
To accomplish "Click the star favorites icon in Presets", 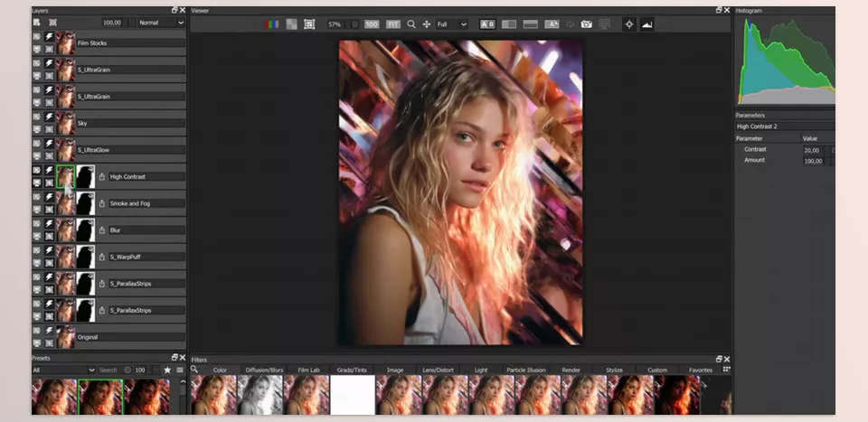I will (x=167, y=370).
